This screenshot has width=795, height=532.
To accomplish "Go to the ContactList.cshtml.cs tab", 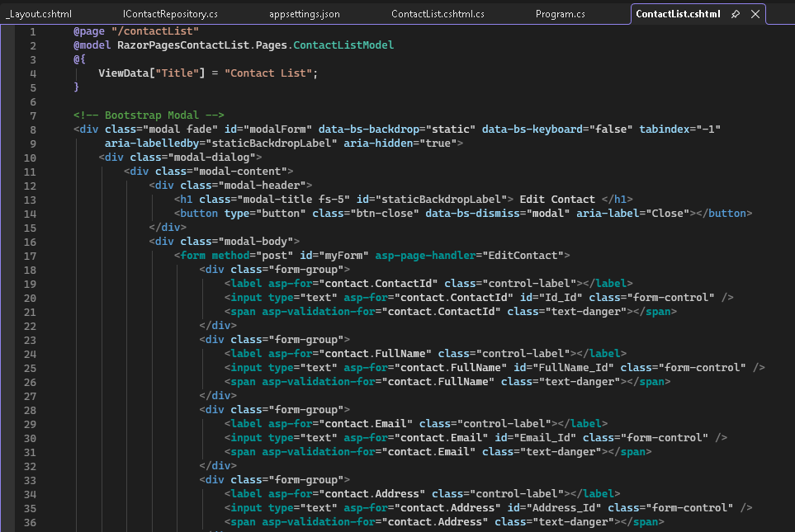I will click(438, 14).
